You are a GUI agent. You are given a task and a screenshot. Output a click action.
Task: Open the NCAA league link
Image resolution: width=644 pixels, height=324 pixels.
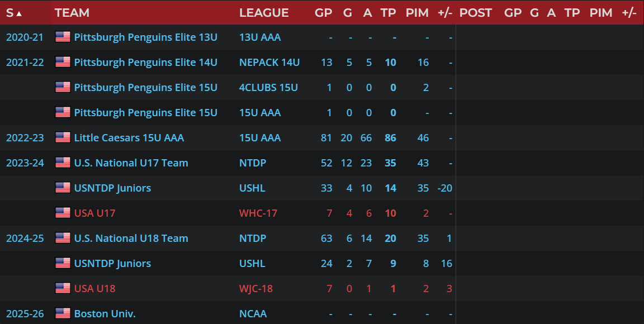253,313
